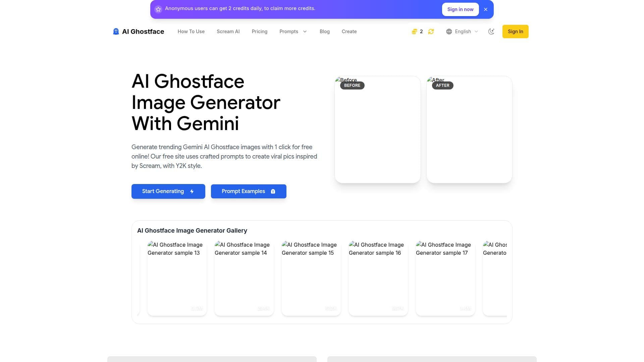Screen dimensions: 644x362
Task: Dismiss the credits banner with the X
Action: tap(486, 9)
